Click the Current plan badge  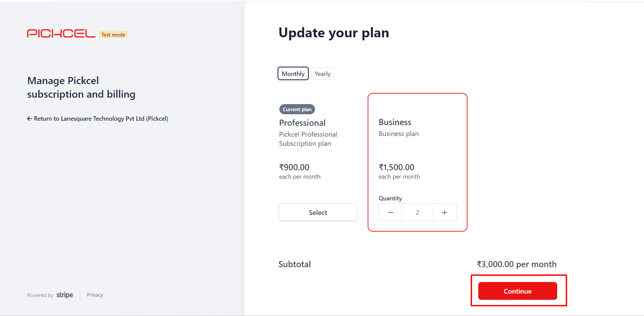(297, 110)
